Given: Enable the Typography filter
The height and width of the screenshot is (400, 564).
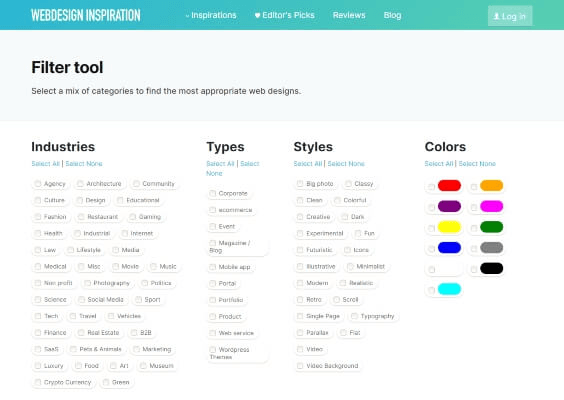Looking at the screenshot, I should 355,316.
